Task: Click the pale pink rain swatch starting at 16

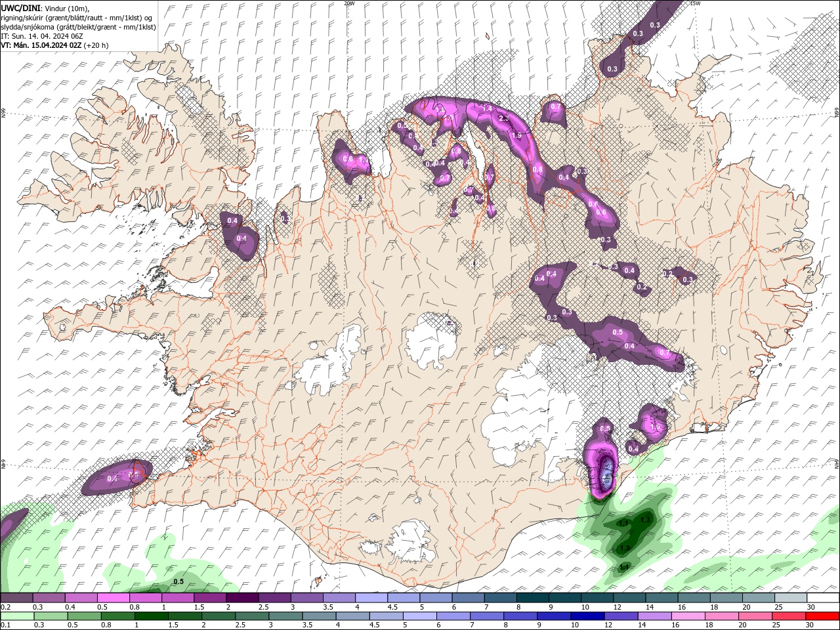Action: tap(688, 616)
